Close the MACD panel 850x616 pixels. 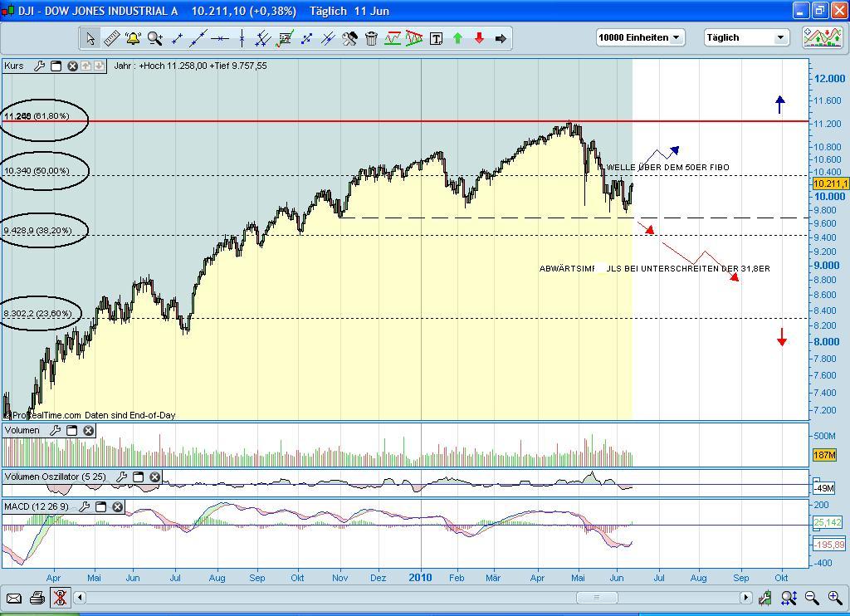pyautogui.click(x=118, y=506)
